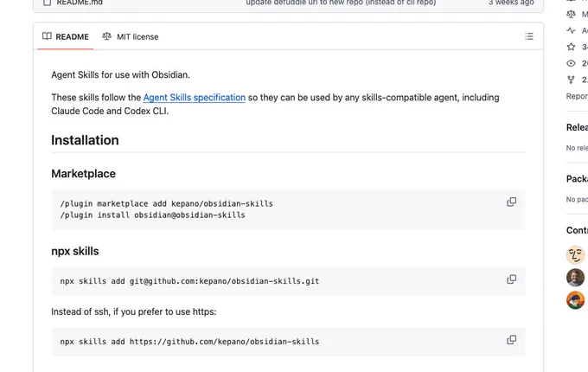This screenshot has height=372, width=588.
Task: Copy the plugin marketplace commands
Action: click(512, 202)
